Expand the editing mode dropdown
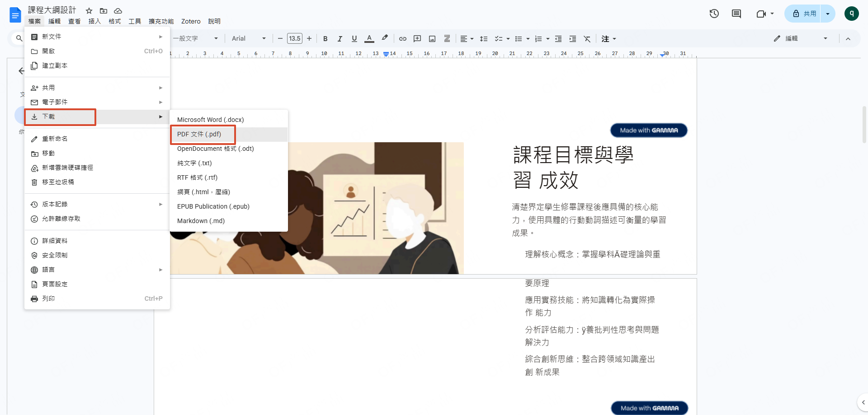Viewport: 868px width, 415px height. [x=826, y=38]
